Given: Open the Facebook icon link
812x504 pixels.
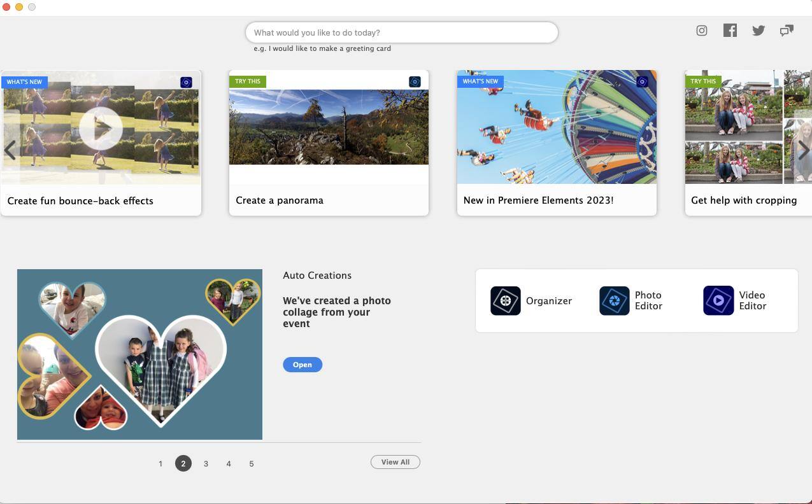Looking at the screenshot, I should click(x=730, y=31).
